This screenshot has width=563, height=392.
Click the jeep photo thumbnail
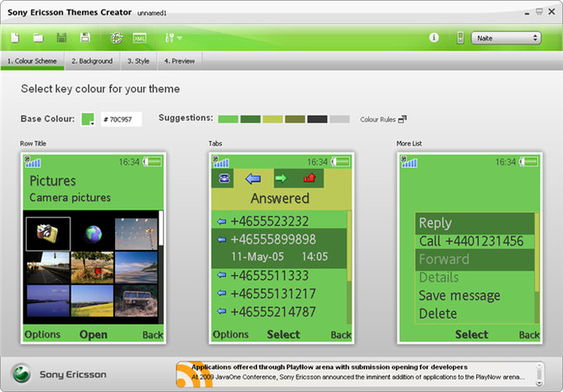[136, 300]
